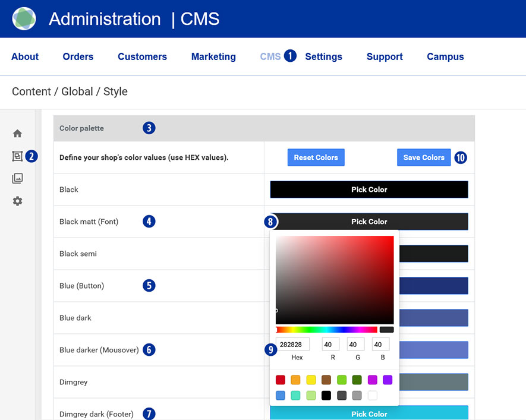Click the rainbow hue slider bar
This screenshot has width=526, height=420.
tap(327, 329)
